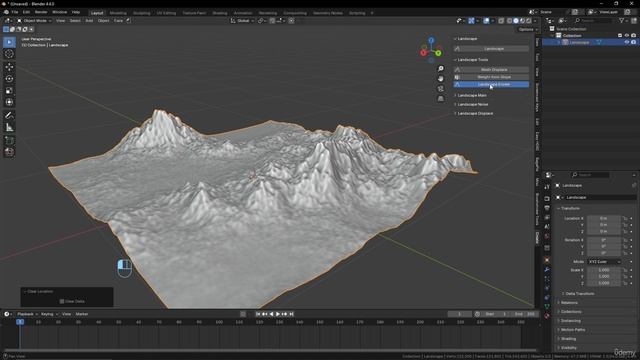Click the pan view hand icon
The image size is (640, 360).
[440, 78]
